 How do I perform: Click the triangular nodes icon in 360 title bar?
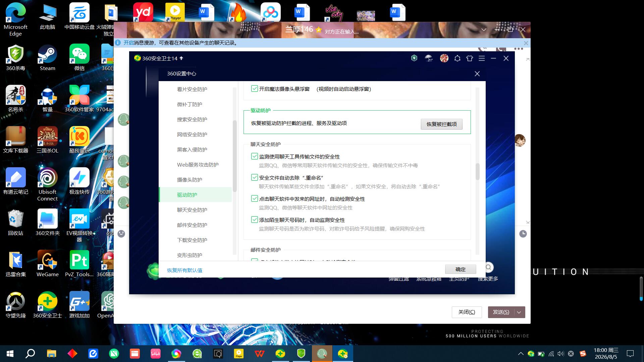457,58
